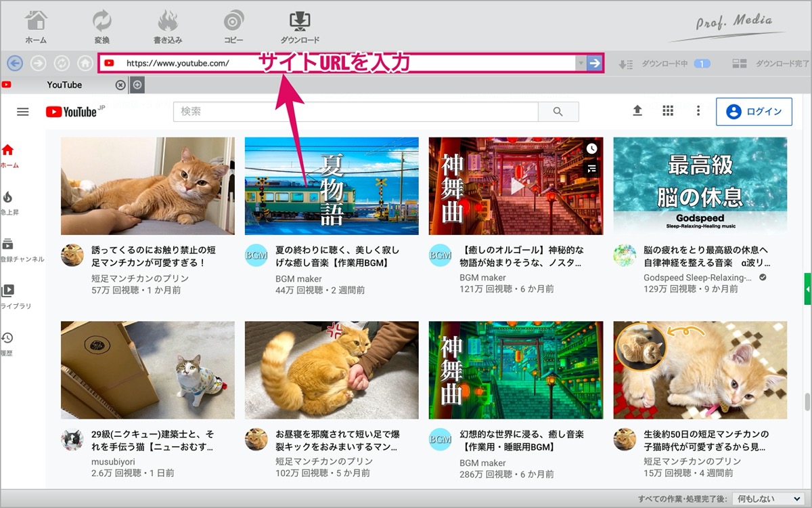Click the browser home icon beside the URL bar

(x=85, y=63)
